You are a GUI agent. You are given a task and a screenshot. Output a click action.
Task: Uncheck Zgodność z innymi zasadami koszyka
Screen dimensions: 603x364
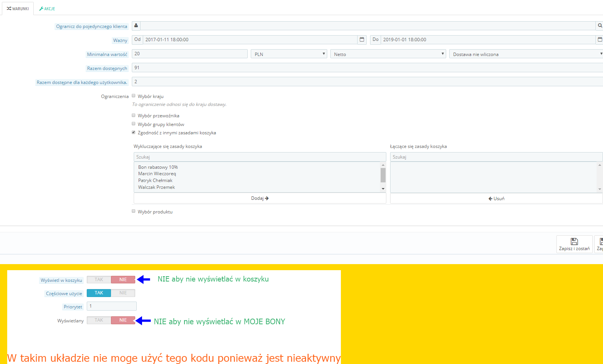point(134,132)
